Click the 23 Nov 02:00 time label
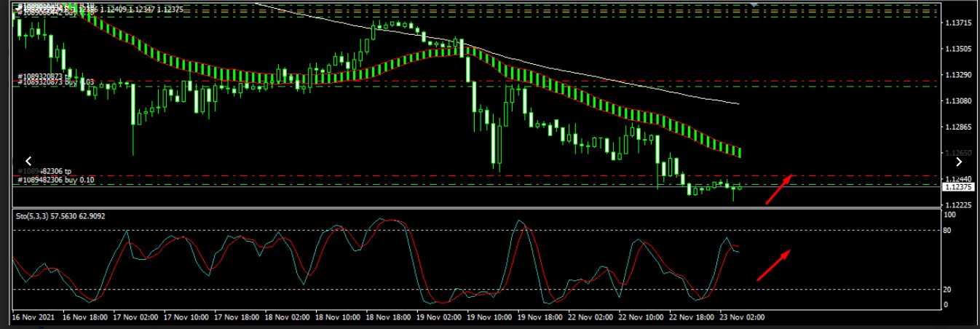Image resolution: width=980 pixels, height=329 pixels. pyautogui.click(x=741, y=317)
